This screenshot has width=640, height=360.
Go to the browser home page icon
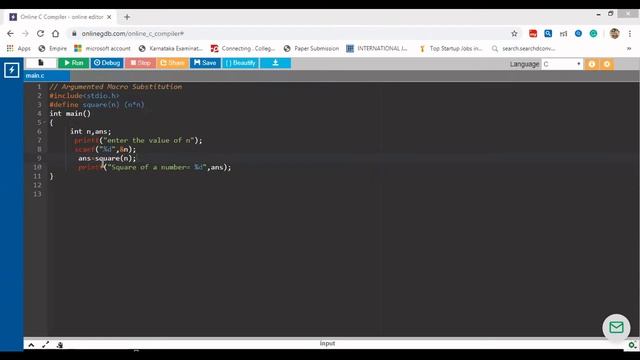pyautogui.click(x=56, y=33)
